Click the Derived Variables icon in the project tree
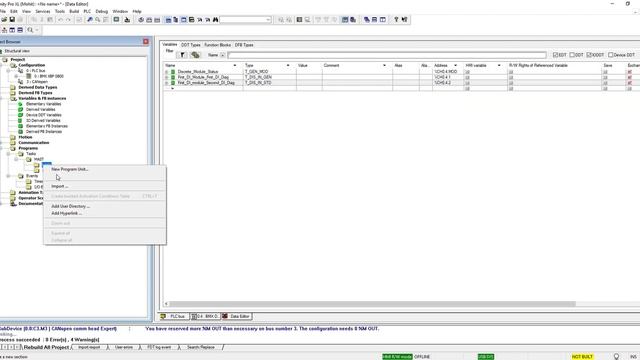Screen dimensions: 640x360 tap(20, 109)
